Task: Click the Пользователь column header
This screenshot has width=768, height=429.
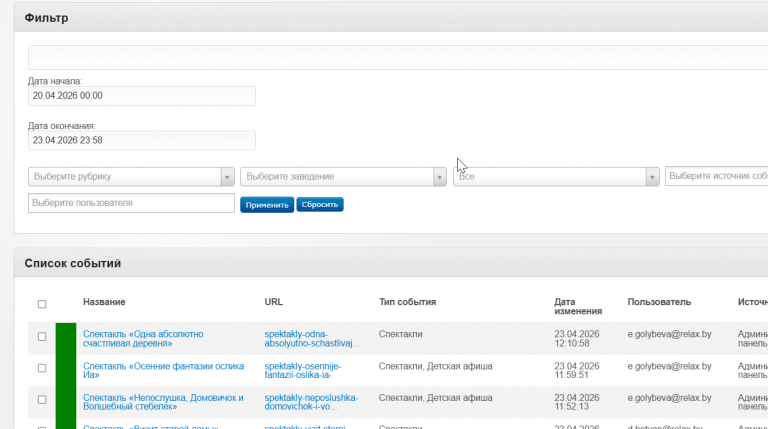Action: pyautogui.click(x=659, y=302)
